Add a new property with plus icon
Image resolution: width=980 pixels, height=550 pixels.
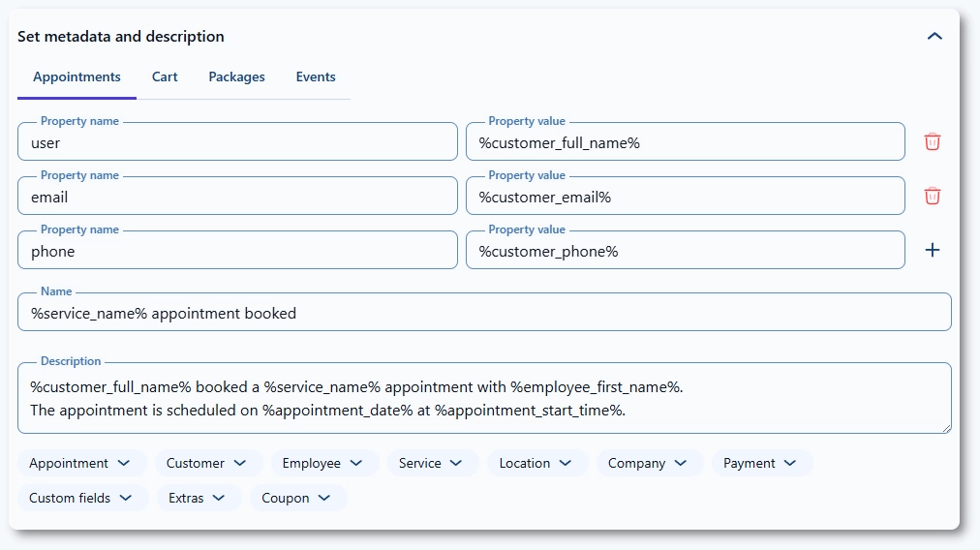[932, 250]
